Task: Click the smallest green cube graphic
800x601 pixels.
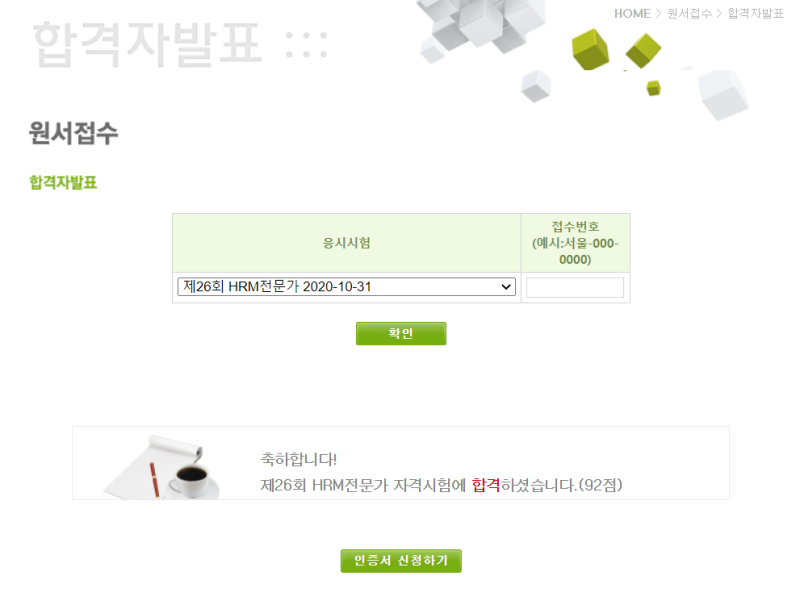Action: [654, 88]
